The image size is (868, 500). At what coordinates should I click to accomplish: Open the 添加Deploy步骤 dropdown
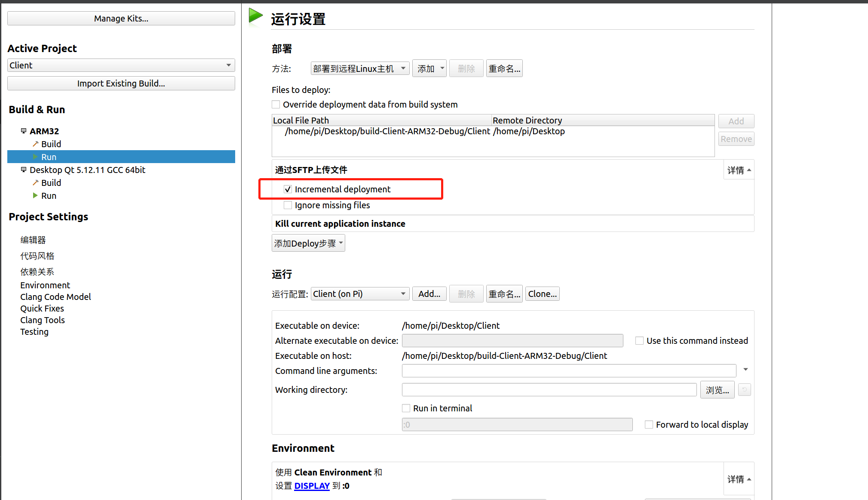tap(308, 243)
